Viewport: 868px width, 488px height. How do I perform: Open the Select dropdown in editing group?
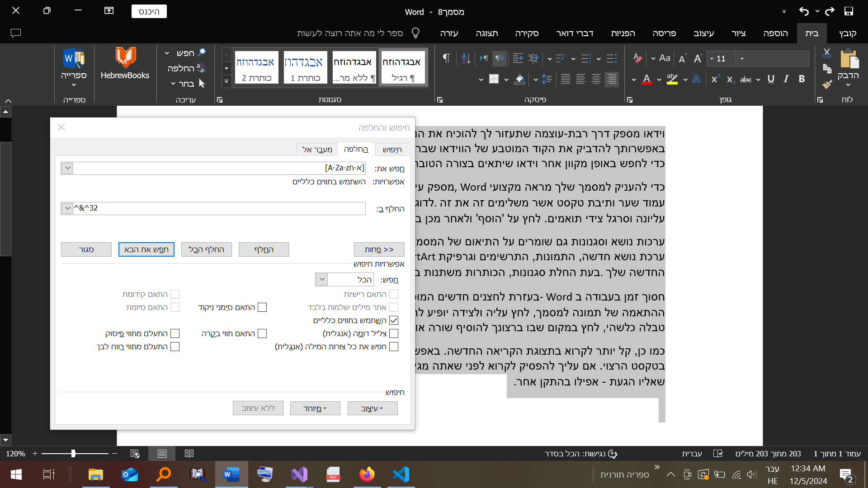173,84
